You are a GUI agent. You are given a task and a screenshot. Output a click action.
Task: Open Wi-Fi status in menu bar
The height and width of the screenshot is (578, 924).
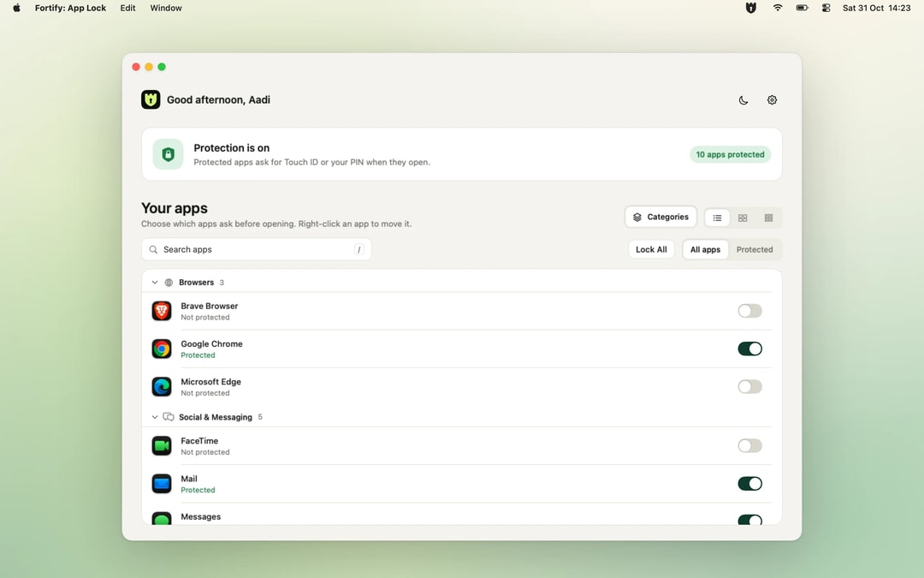click(778, 8)
